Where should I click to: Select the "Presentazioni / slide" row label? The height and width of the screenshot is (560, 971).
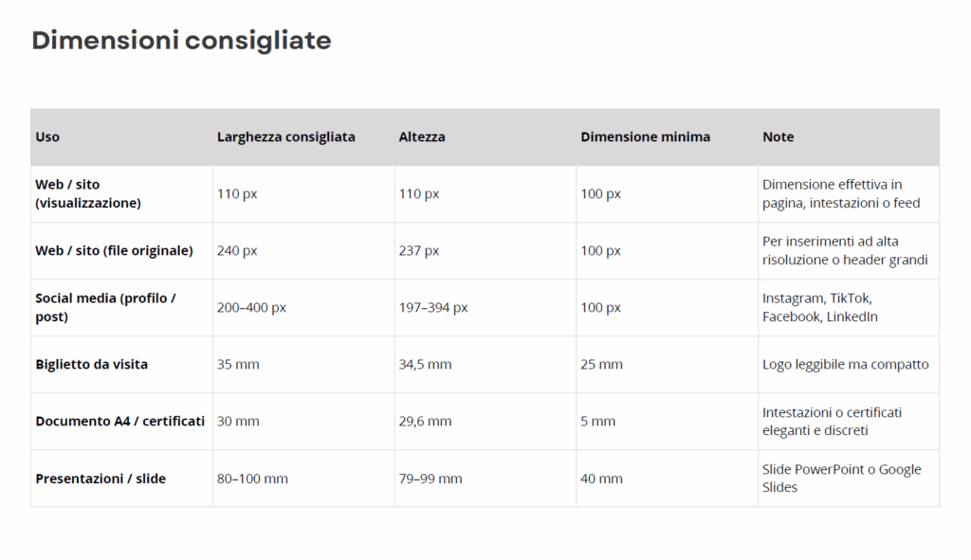point(101,479)
